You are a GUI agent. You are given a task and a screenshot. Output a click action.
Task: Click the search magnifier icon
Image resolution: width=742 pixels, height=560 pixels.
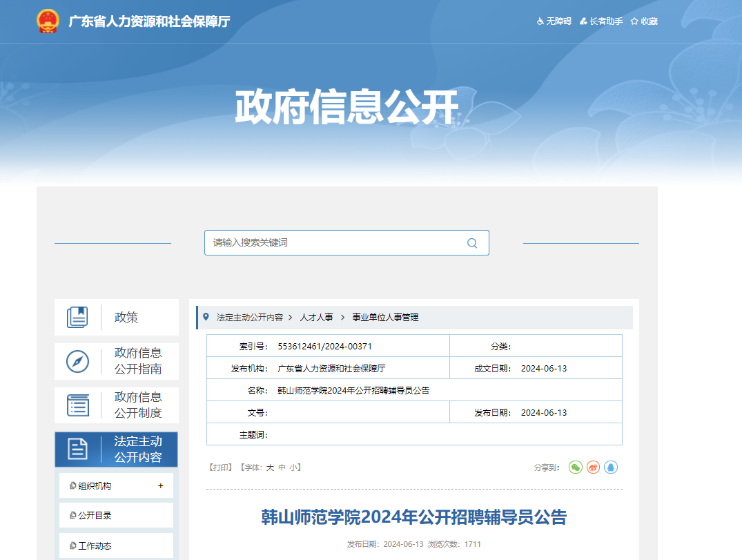pos(472,243)
